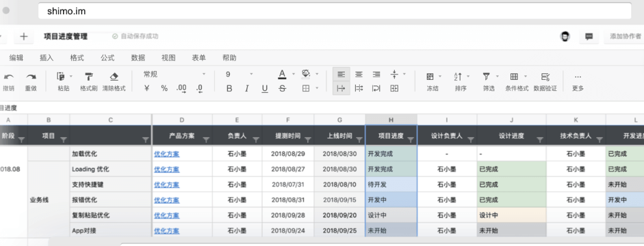This screenshot has height=246, width=644.
Task: Click the Filter (筛选) funnel icon
Action: click(487, 77)
